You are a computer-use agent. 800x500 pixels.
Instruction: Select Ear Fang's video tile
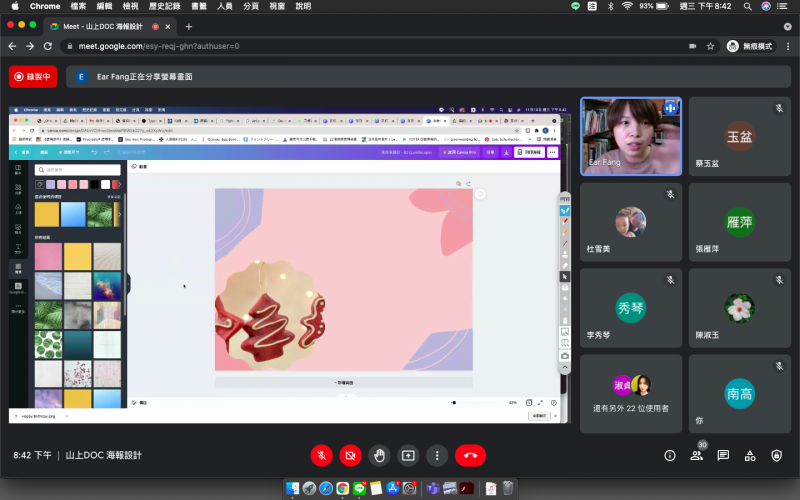[630, 136]
